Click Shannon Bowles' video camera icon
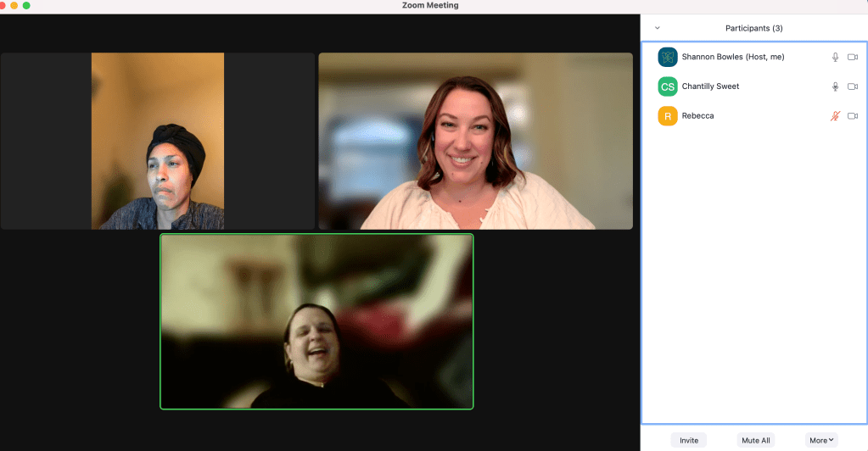The height and width of the screenshot is (451, 868). pos(853,58)
